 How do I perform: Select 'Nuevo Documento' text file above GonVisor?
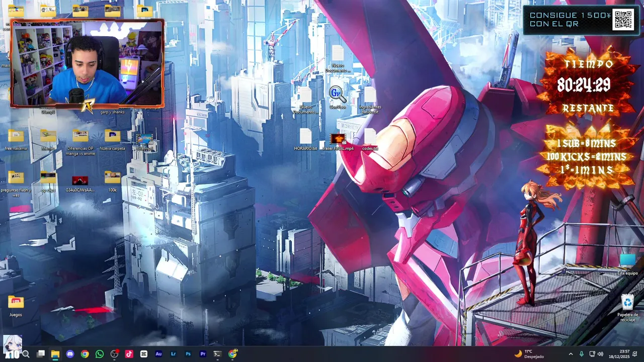pyautogui.click(x=338, y=59)
